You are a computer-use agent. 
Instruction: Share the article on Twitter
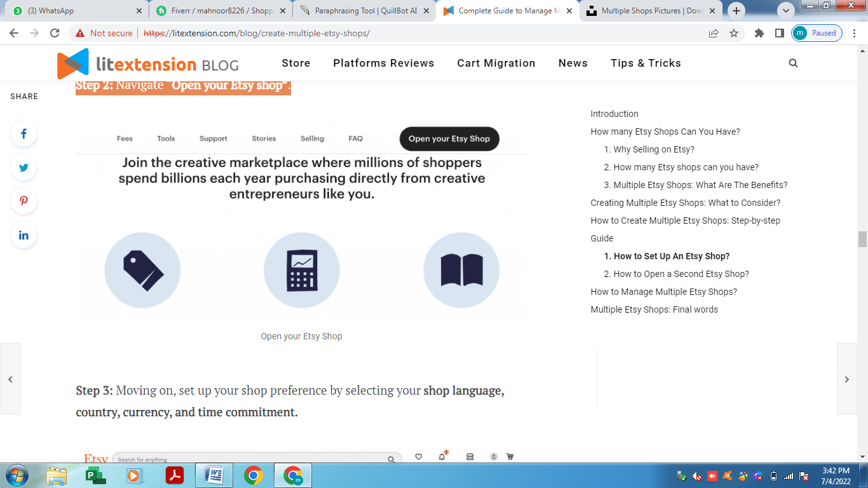pyautogui.click(x=24, y=168)
